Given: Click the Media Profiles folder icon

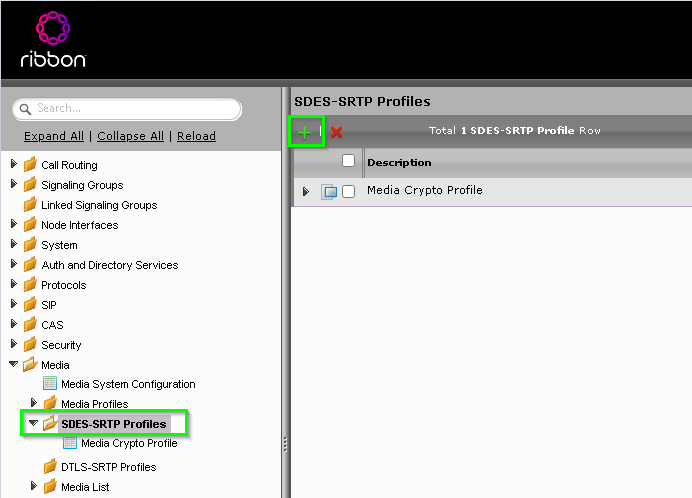Looking at the screenshot, I should [x=50, y=403].
